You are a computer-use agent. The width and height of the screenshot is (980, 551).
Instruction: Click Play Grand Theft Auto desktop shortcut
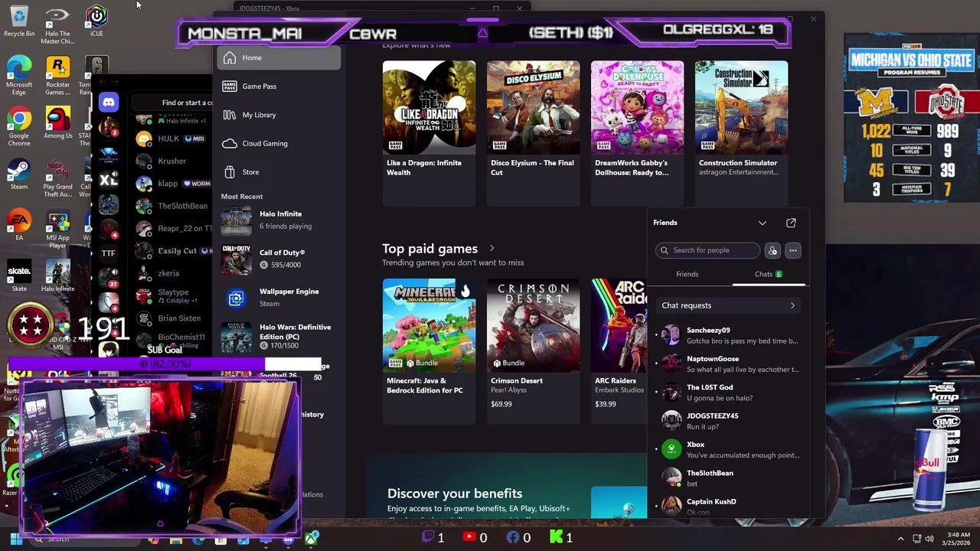click(x=57, y=178)
